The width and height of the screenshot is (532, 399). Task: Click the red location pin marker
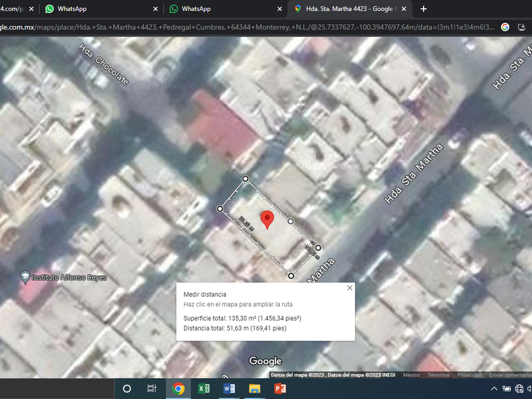pyautogui.click(x=267, y=220)
